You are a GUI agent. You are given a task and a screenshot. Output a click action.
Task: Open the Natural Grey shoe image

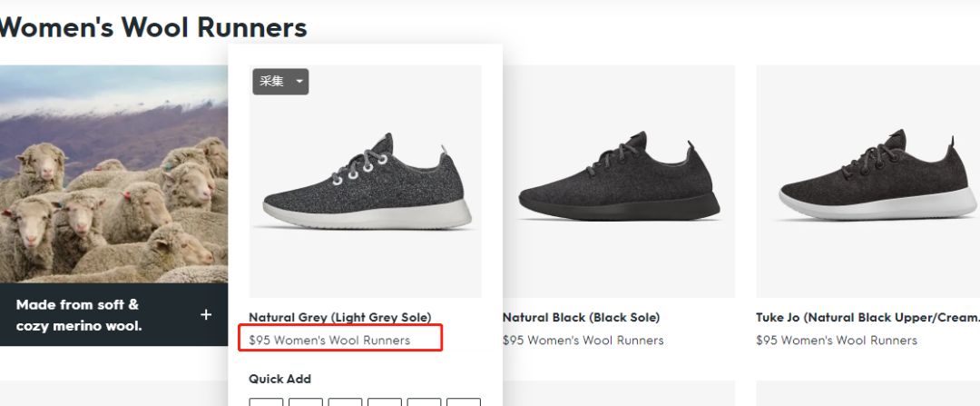tap(365, 182)
